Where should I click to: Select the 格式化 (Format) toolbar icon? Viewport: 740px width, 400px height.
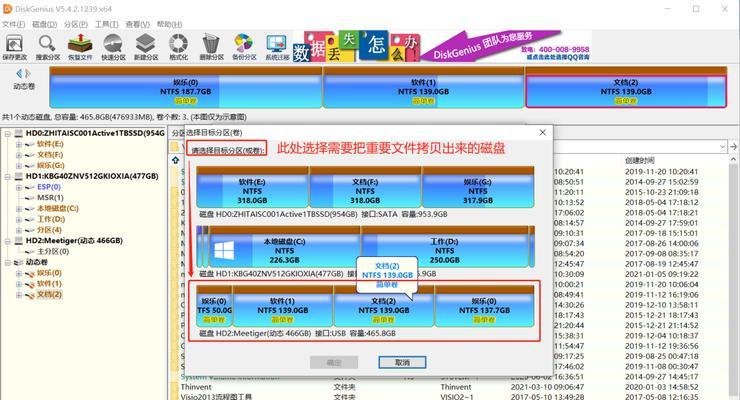coord(178,47)
